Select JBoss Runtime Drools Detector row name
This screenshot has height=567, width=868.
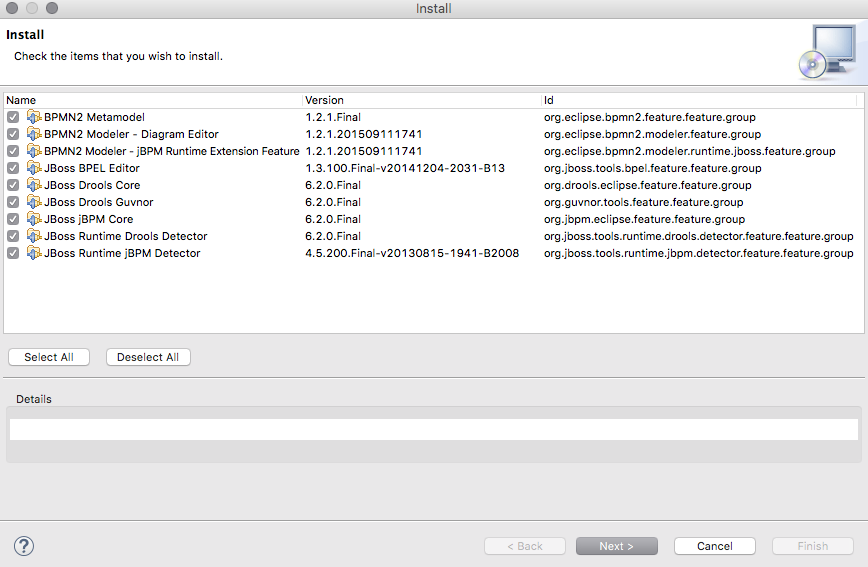click(126, 236)
